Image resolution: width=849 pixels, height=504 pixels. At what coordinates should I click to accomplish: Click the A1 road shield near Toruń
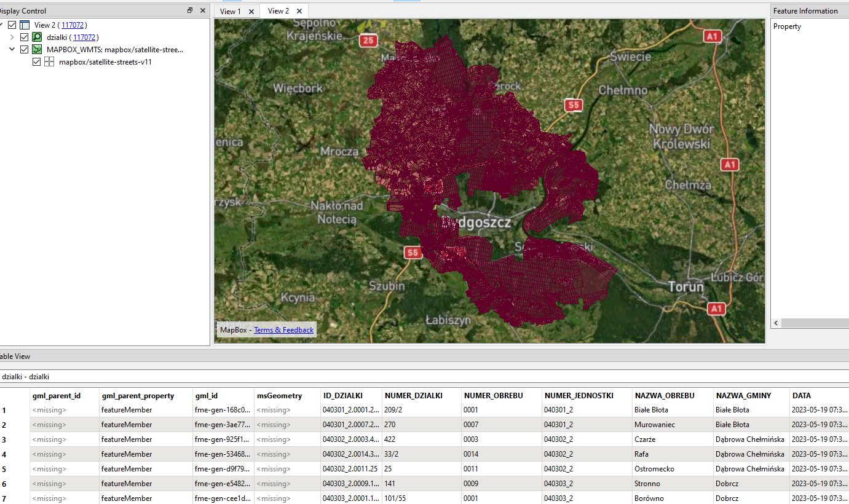pyautogui.click(x=715, y=308)
